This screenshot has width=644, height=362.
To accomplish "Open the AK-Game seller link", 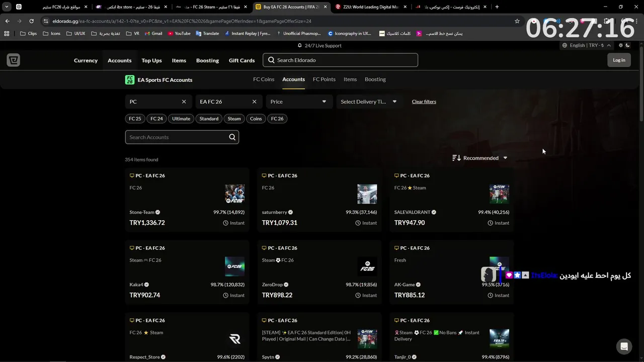I will coord(405,285).
